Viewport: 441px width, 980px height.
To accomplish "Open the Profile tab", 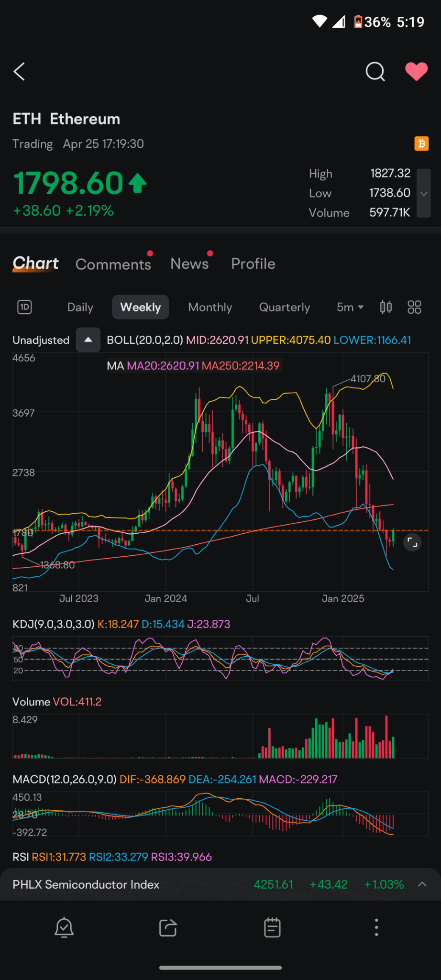I will [x=253, y=264].
